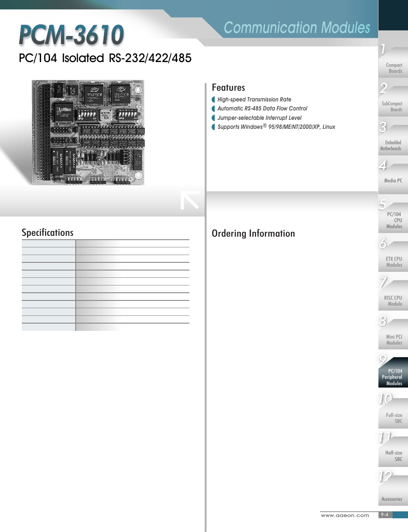Click the 'PC/104 Isolated RS-232/422/485' subtitle
The height and width of the screenshot is (532, 408).
(105, 58)
